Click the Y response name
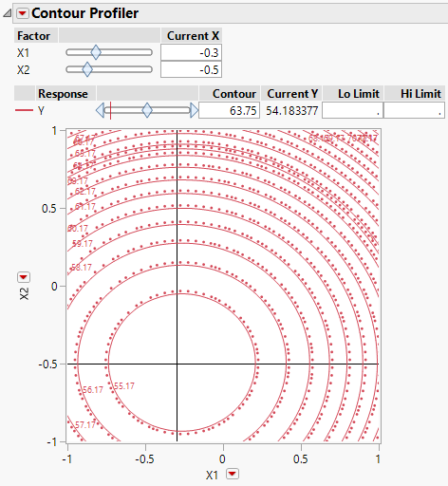 pyautogui.click(x=41, y=111)
